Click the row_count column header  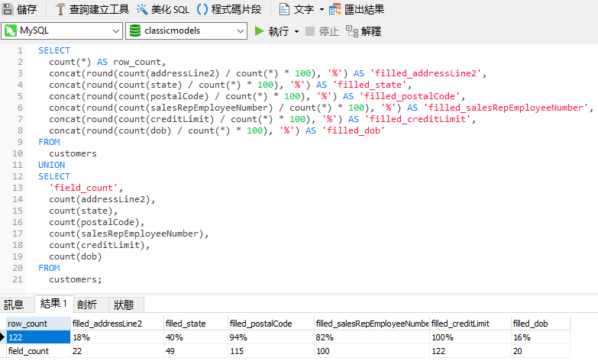(x=38, y=324)
